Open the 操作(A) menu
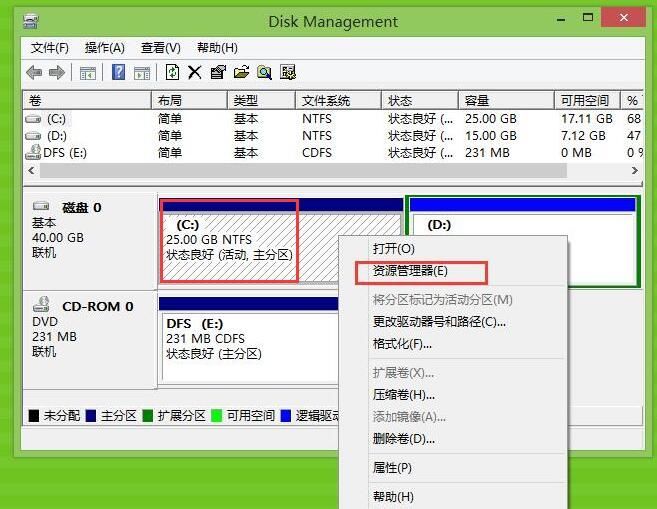657x509 pixels. tap(104, 48)
